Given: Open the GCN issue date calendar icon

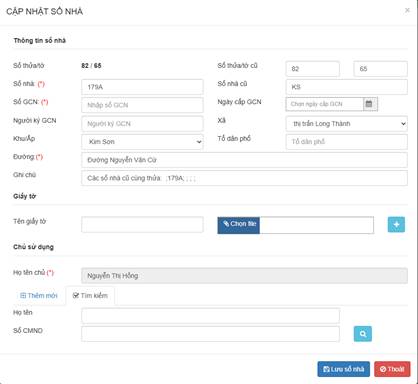Looking at the screenshot, I should [370, 104].
